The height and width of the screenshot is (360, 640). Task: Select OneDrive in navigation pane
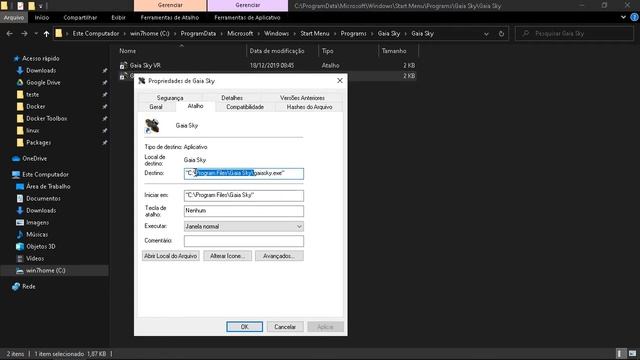[x=34, y=158]
